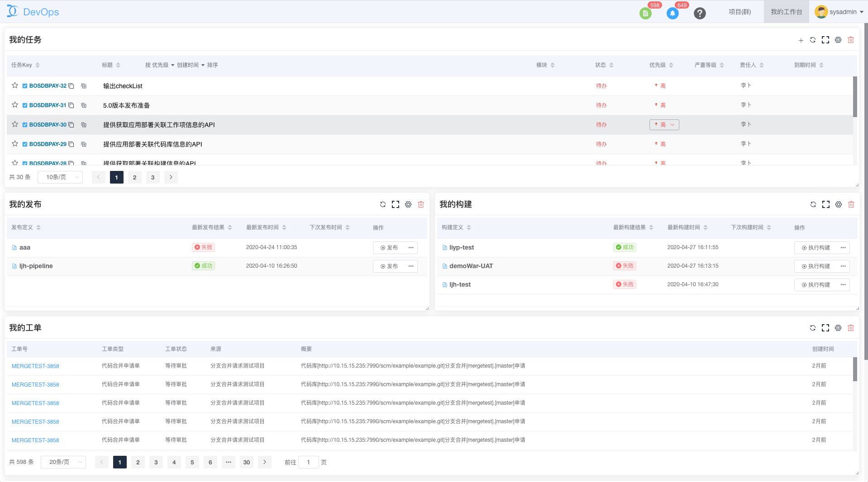The height and width of the screenshot is (482, 868).
Task: Refresh the 我的发布 panel
Action: click(x=383, y=204)
